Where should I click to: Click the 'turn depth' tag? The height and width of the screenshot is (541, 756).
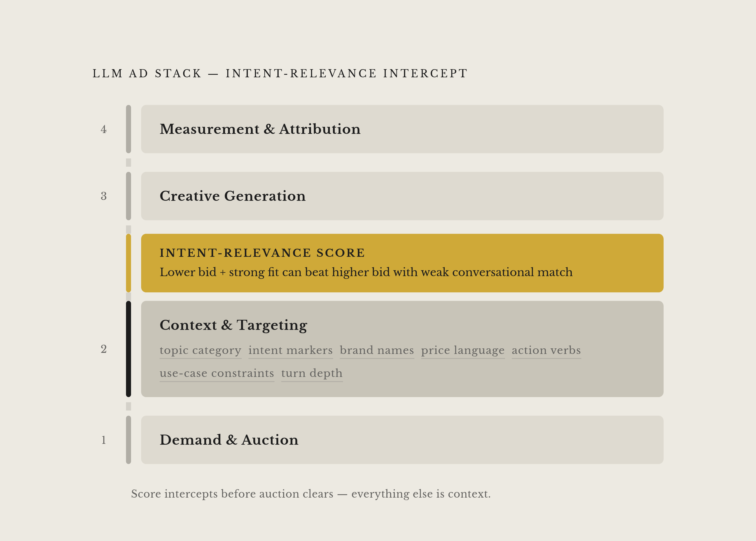point(312,374)
